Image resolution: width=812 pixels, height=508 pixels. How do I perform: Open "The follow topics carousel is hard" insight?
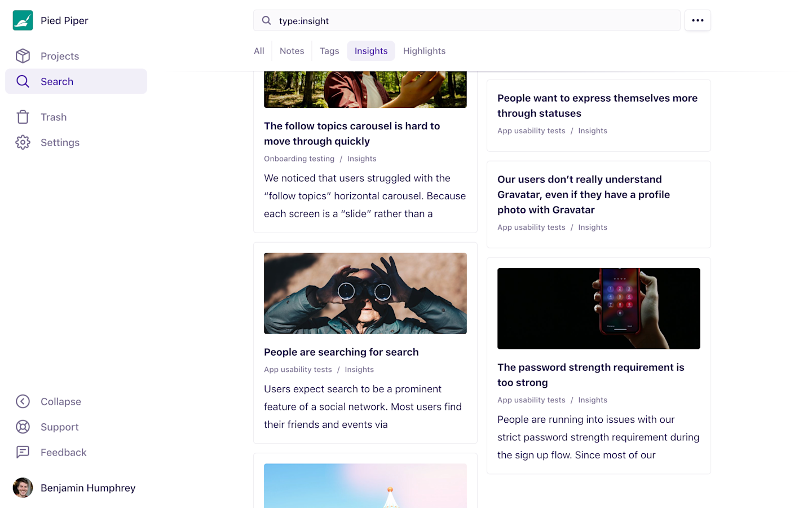pyautogui.click(x=352, y=133)
